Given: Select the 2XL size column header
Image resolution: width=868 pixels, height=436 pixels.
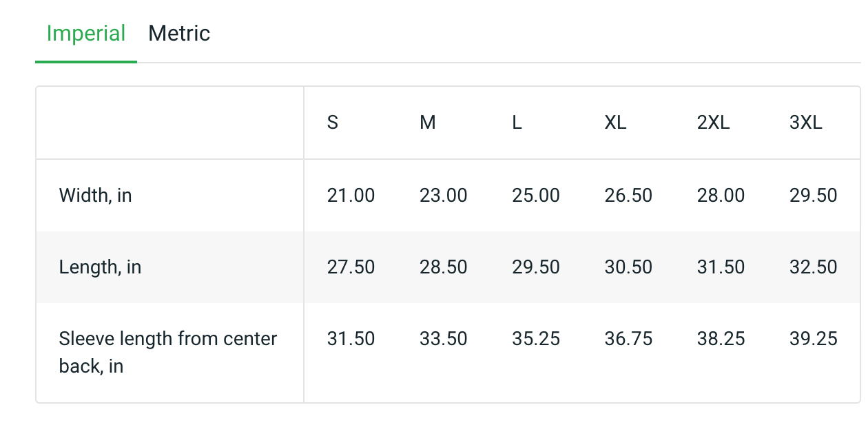Looking at the screenshot, I should click(713, 123).
